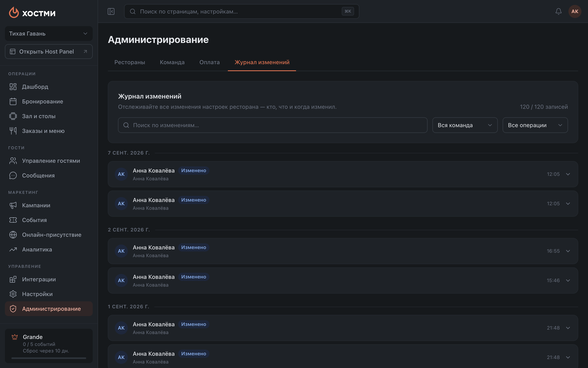Select Администрирование shield item

point(49,309)
